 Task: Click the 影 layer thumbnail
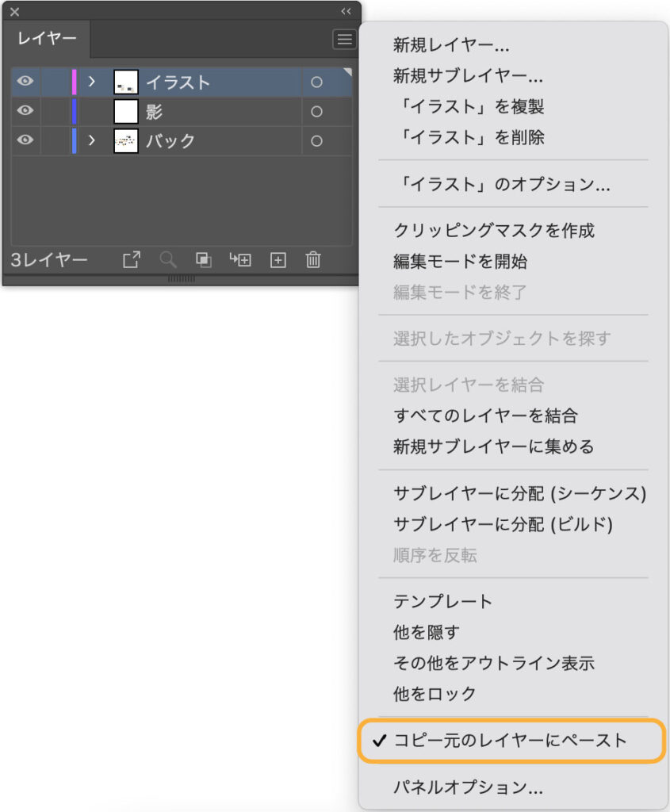[126, 111]
